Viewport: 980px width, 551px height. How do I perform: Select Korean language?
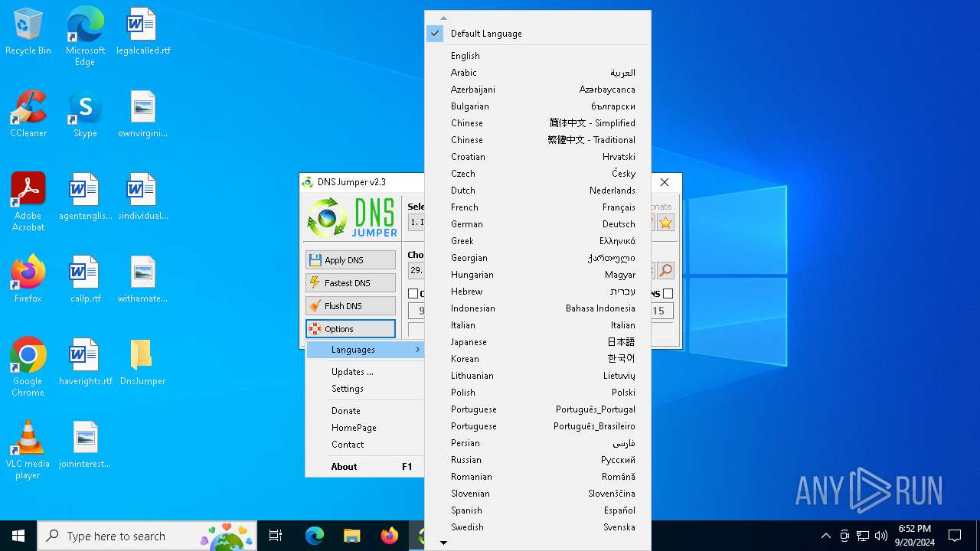click(x=537, y=359)
